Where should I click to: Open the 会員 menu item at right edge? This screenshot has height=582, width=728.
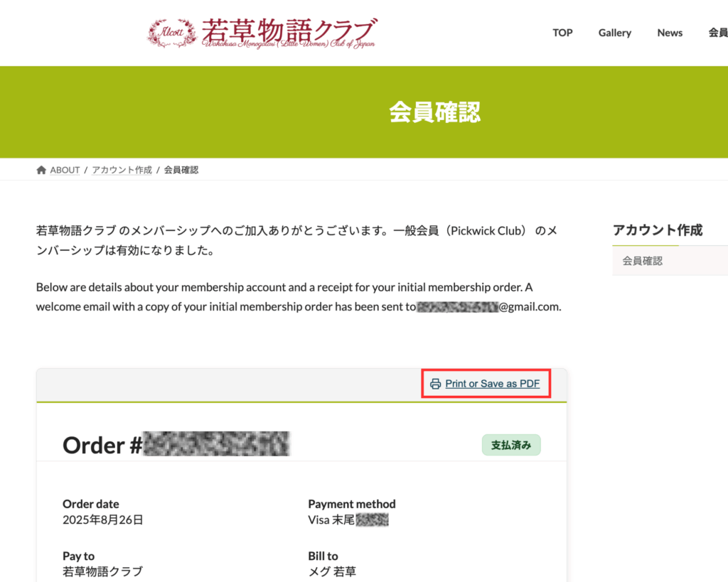point(718,33)
